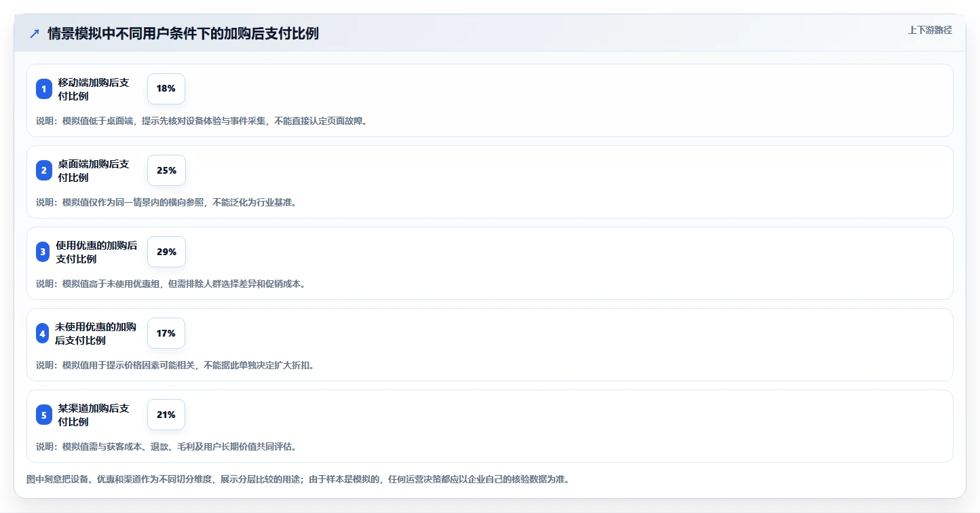This screenshot has height=513, width=980.
Task: Select the 21% value box
Action: pyautogui.click(x=166, y=415)
